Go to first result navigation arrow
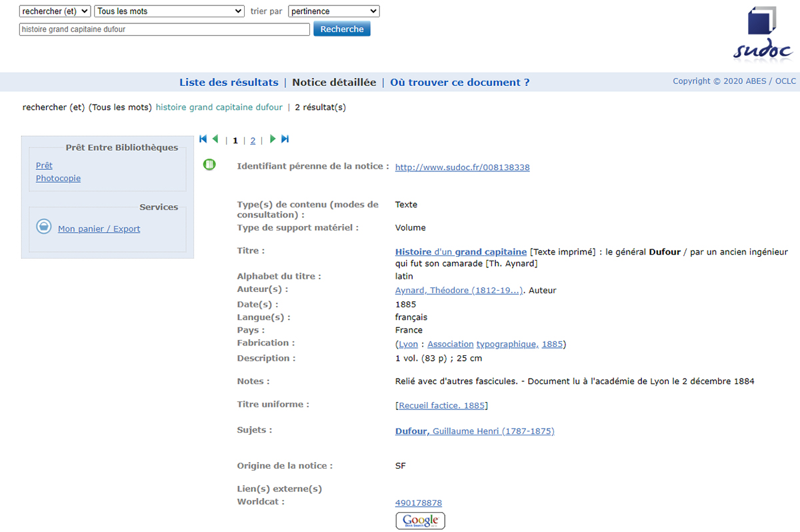This screenshot has width=800, height=532. (203, 139)
